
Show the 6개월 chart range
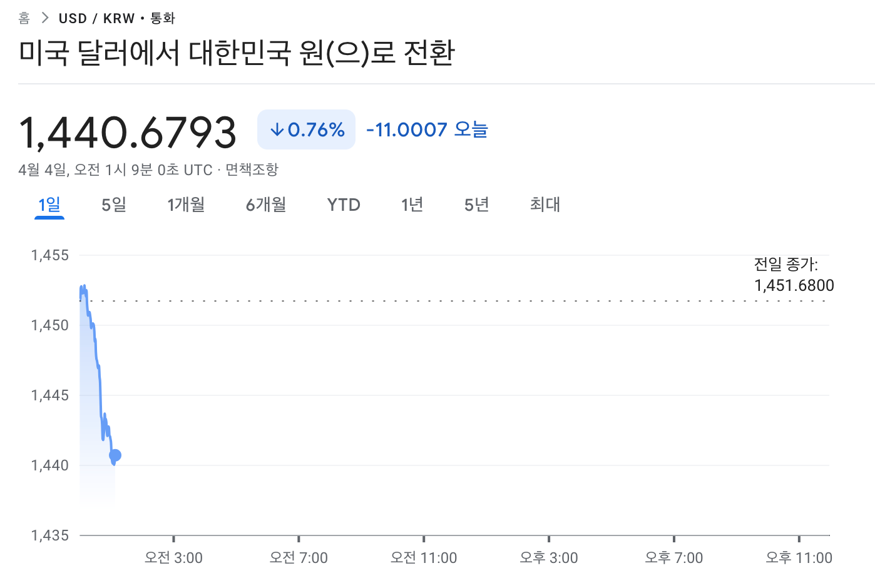(266, 205)
